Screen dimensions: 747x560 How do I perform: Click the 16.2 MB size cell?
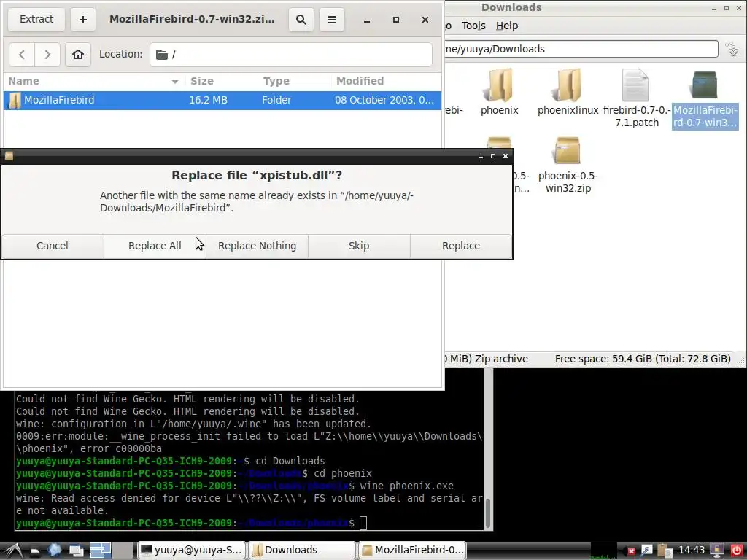[x=208, y=100]
